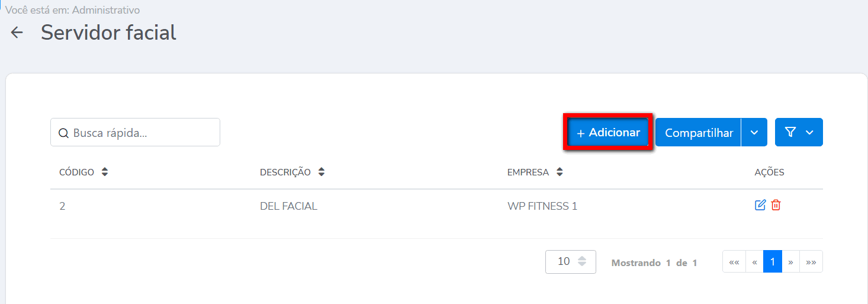Viewport: 868px width, 304px height.
Task: Click the magnifier icon in quick search
Action: pos(63,133)
